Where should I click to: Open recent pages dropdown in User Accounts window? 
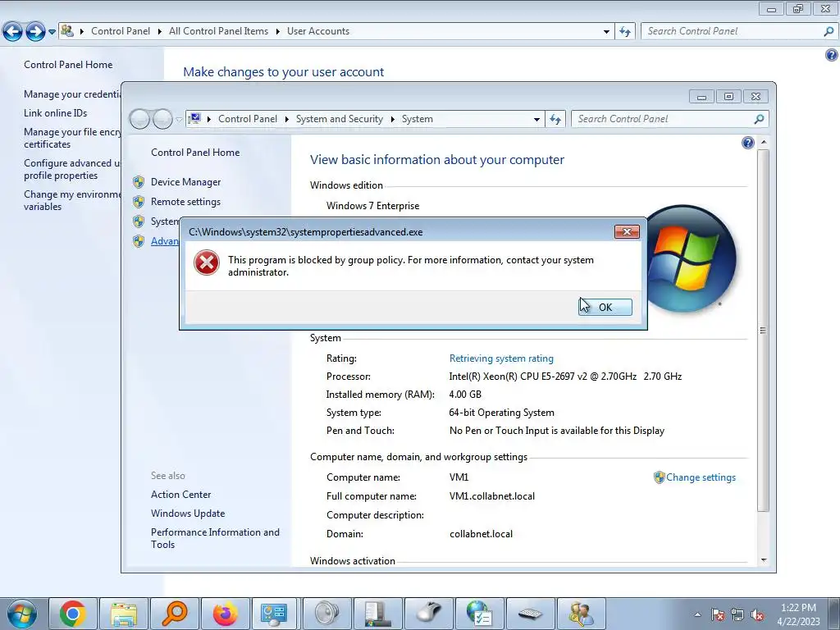click(x=52, y=32)
